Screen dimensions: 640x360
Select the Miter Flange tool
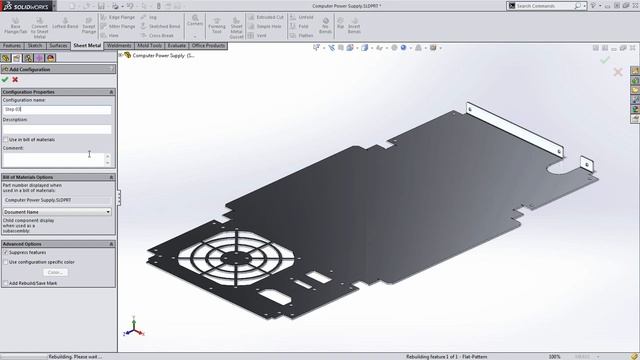coord(118,26)
